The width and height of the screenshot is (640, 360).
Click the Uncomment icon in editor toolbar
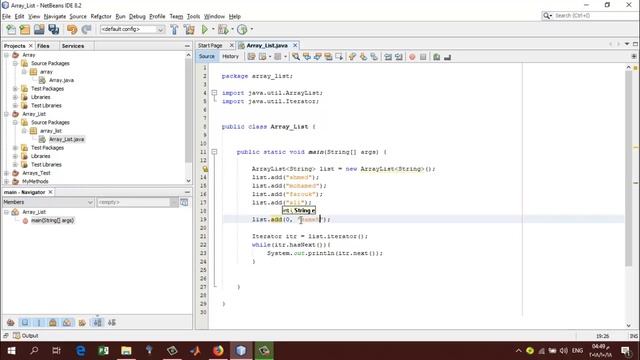pyautogui.click(x=447, y=57)
